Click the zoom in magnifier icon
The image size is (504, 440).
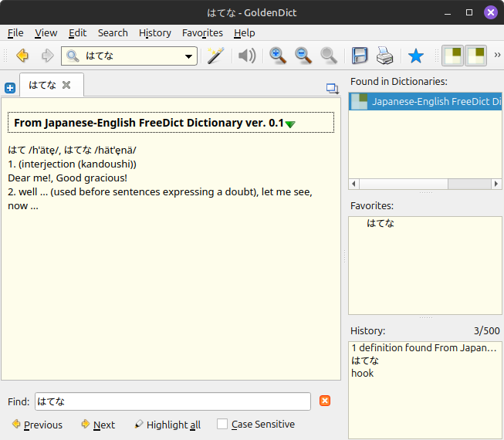(x=278, y=56)
